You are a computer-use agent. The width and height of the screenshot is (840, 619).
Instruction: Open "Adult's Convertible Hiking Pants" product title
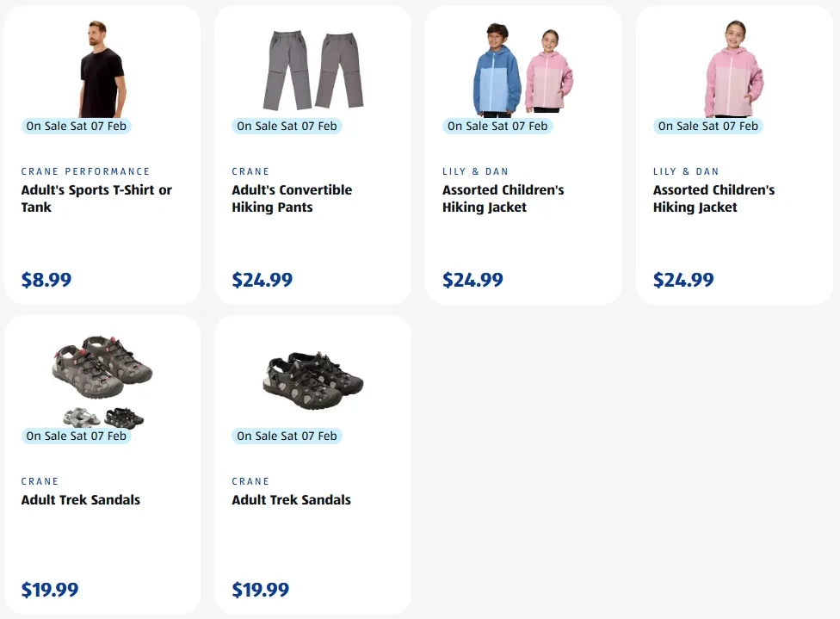click(292, 199)
